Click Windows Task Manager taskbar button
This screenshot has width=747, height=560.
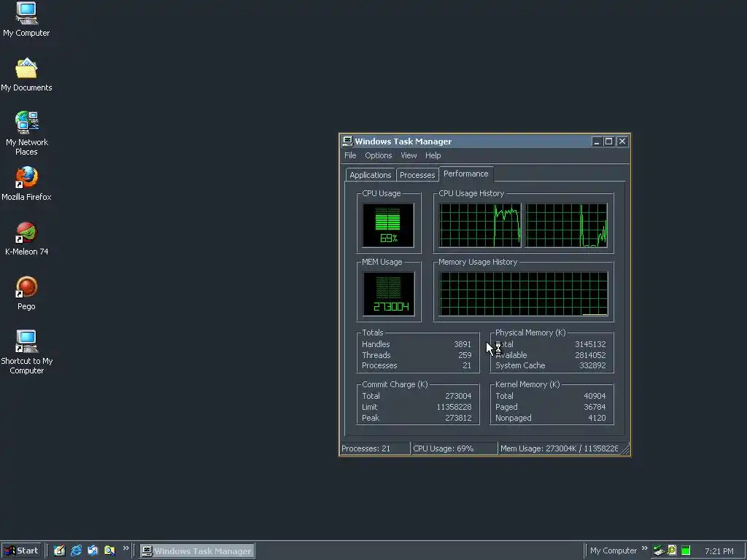tap(197, 551)
